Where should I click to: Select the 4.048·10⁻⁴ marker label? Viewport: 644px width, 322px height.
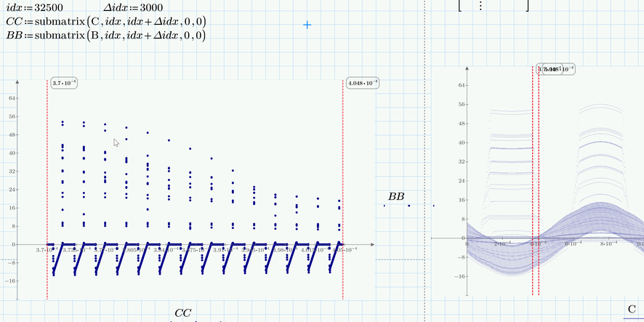tap(362, 83)
